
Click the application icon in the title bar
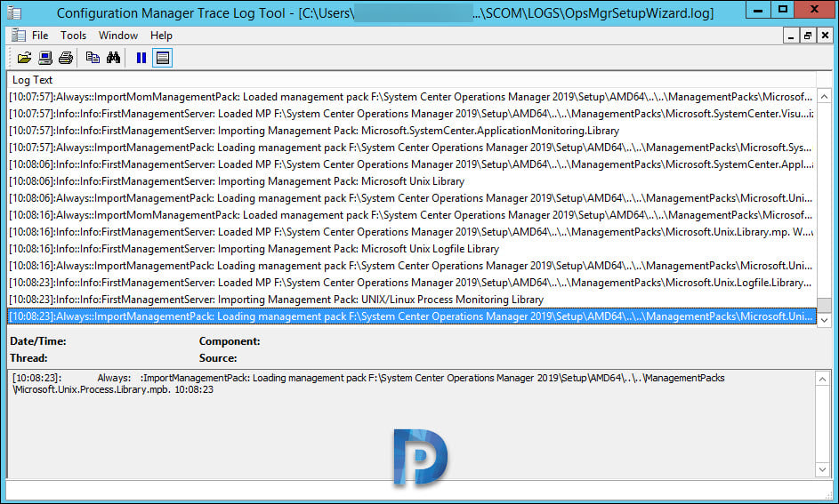coord(14,12)
